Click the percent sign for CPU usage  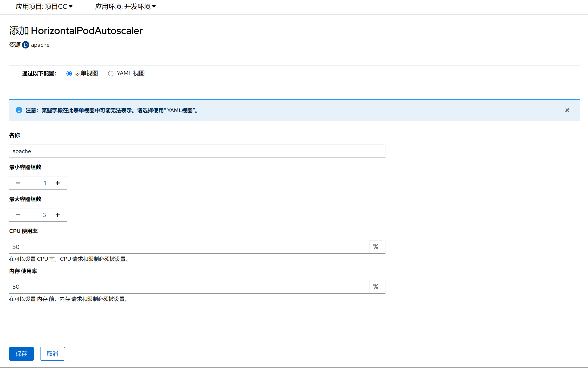coord(375,247)
